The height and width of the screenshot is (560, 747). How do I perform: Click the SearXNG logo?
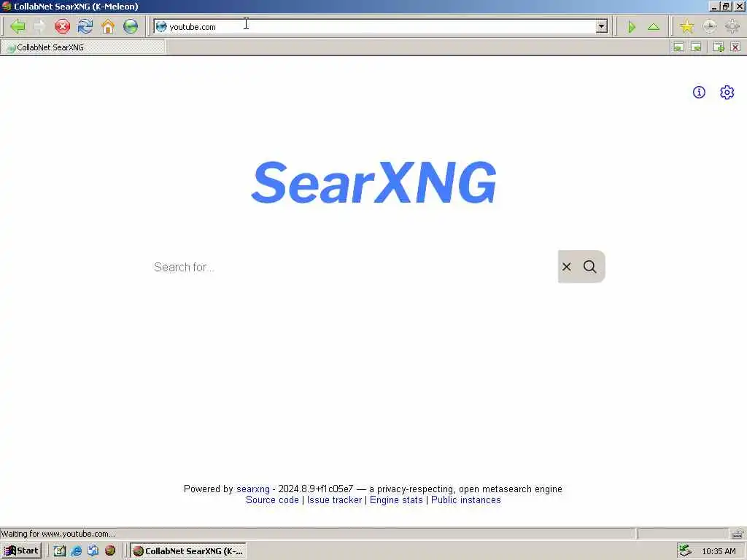[x=374, y=182]
